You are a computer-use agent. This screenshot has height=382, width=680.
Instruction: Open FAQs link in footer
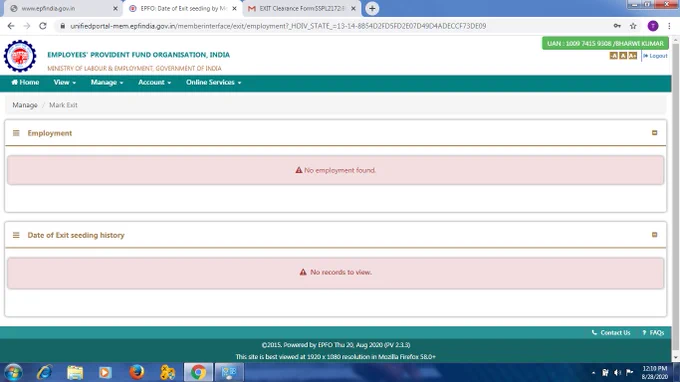click(x=653, y=333)
